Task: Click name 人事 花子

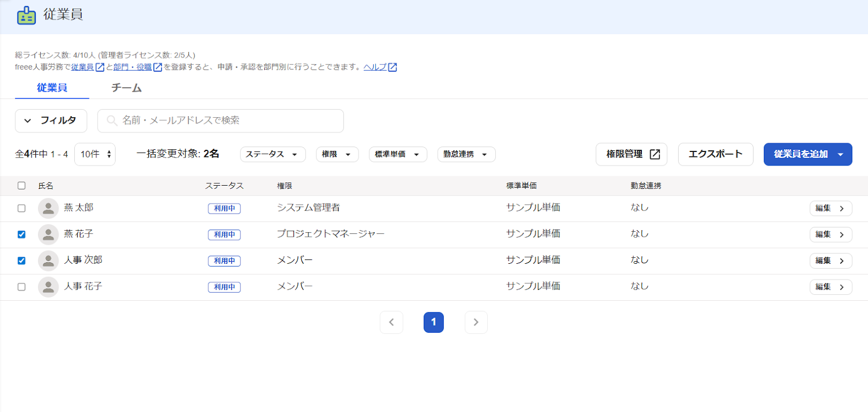Action: pyautogui.click(x=83, y=286)
